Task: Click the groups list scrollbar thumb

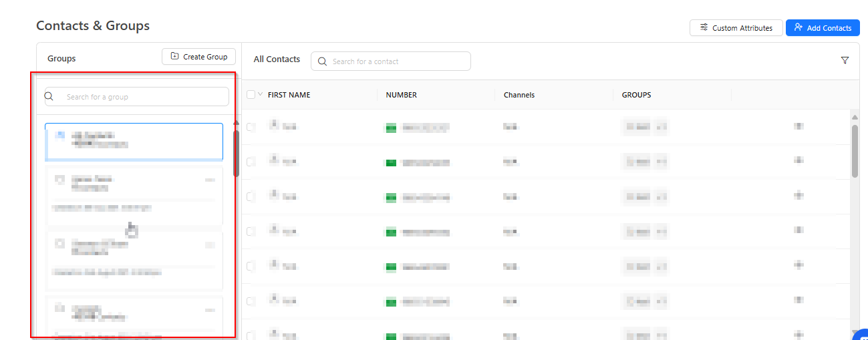Action: tap(236, 153)
